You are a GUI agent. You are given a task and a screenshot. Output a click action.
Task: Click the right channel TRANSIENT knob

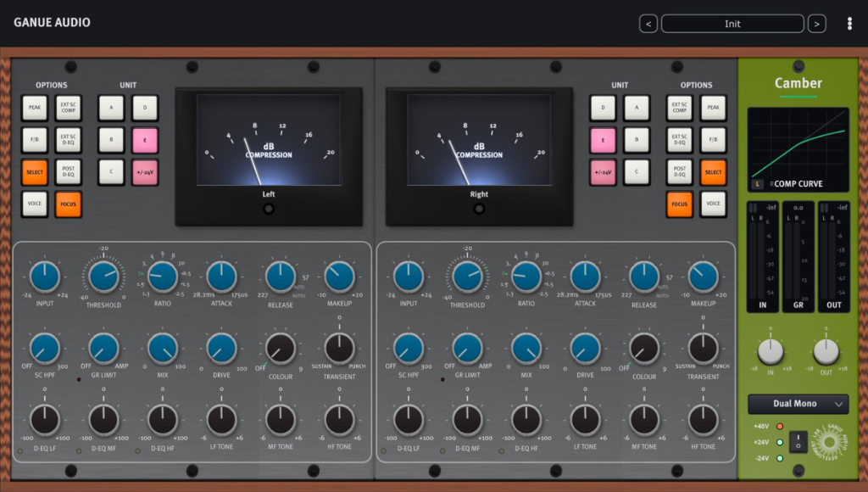[703, 349]
